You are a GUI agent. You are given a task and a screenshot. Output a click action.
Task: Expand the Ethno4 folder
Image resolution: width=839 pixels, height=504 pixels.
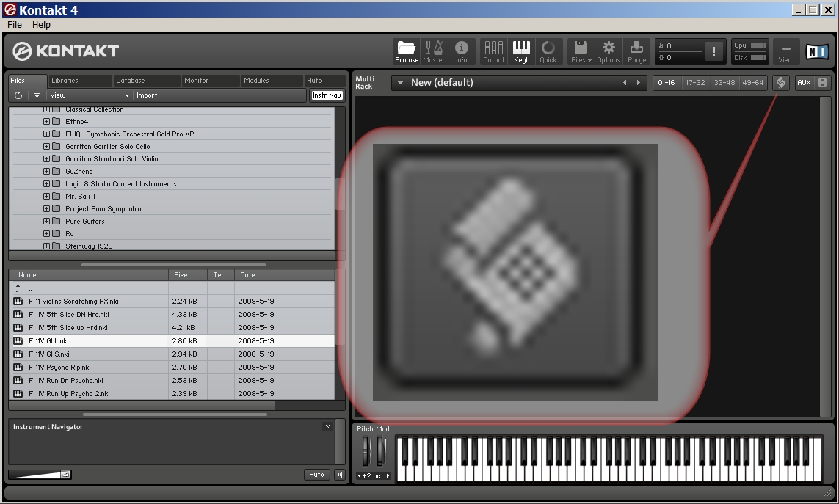pos(46,122)
